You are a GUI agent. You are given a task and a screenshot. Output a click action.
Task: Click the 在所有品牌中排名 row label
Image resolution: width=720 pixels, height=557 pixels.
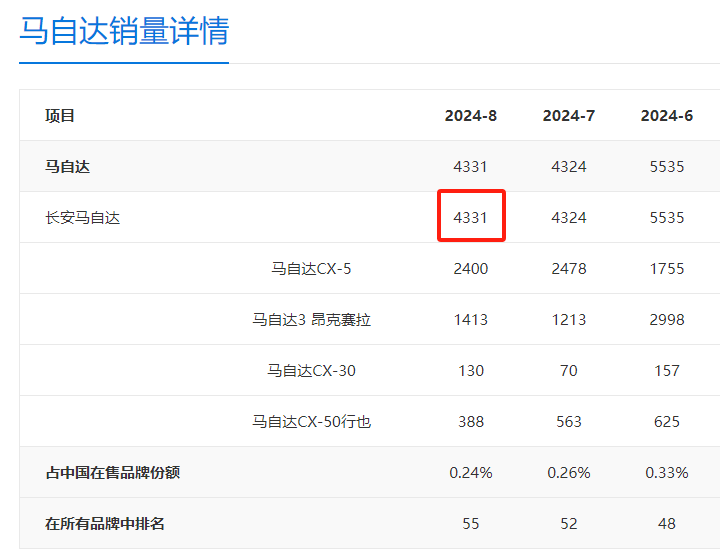click(x=105, y=523)
